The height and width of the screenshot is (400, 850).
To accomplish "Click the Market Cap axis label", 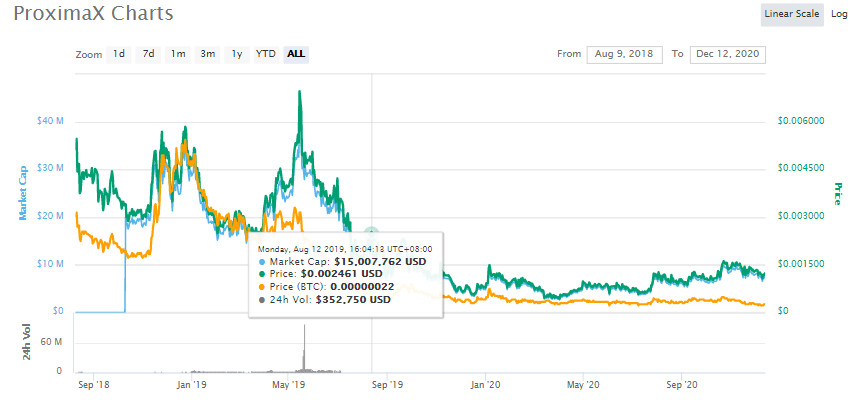I will [x=23, y=193].
